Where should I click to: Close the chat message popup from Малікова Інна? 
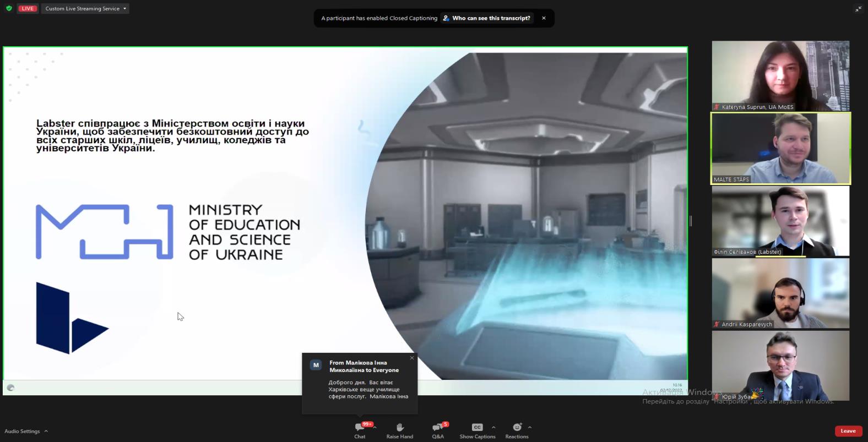click(x=412, y=358)
